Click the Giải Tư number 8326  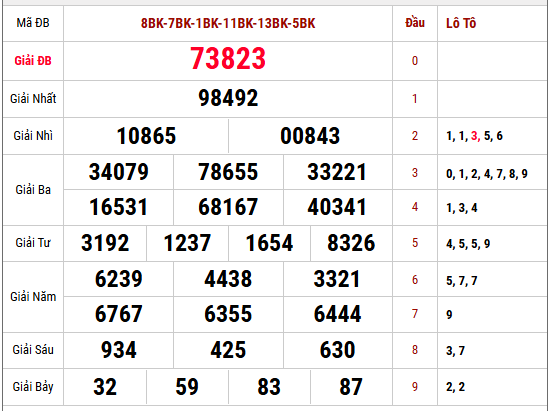351,243
